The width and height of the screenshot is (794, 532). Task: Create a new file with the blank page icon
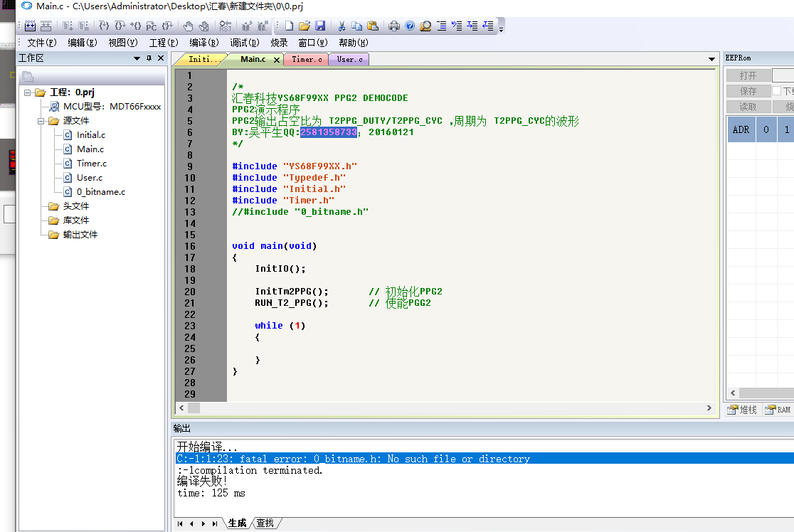[x=289, y=26]
